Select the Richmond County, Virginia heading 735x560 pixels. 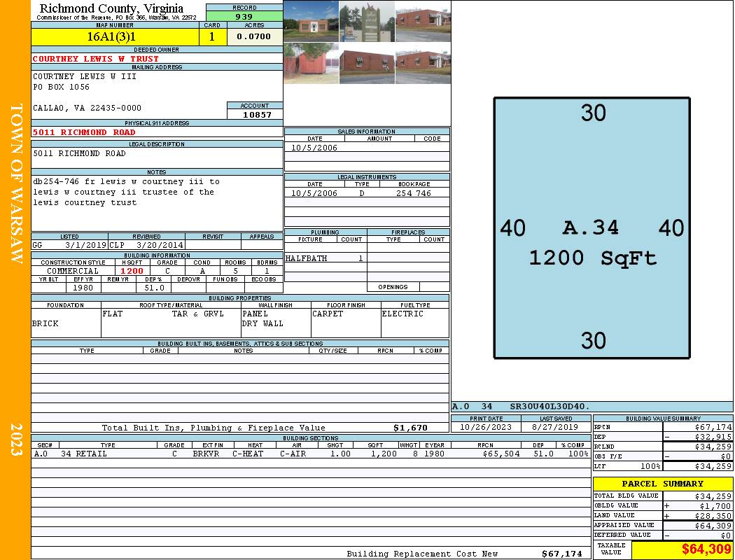(111, 8)
